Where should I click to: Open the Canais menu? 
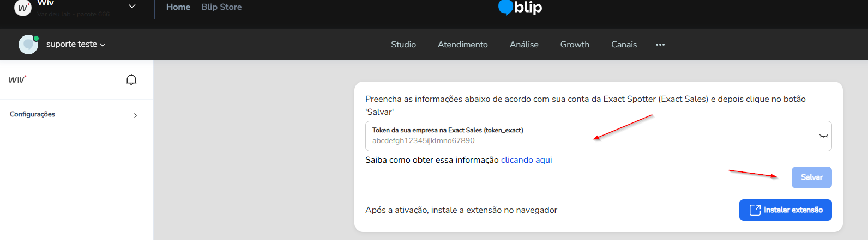(624, 45)
